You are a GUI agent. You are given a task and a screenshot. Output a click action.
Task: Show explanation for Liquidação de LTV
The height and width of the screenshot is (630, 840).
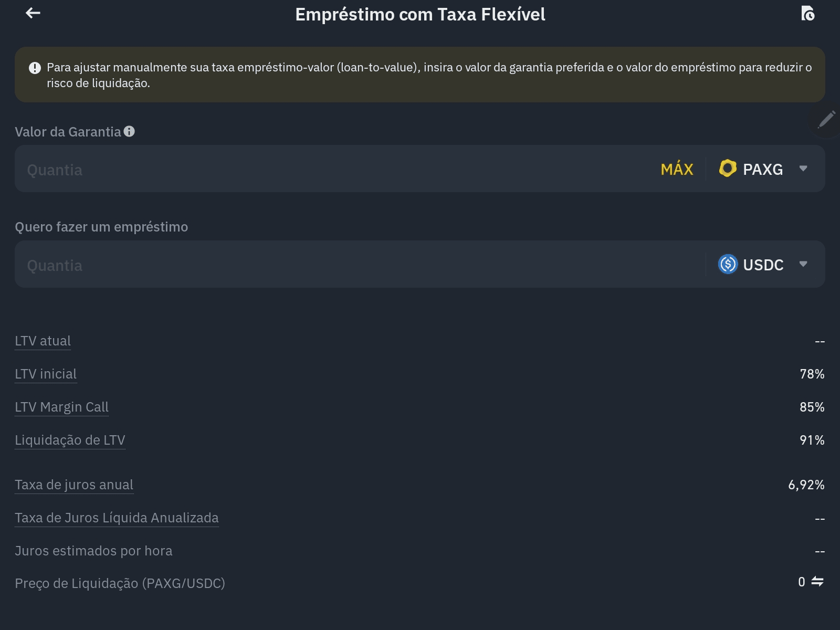[x=70, y=440]
